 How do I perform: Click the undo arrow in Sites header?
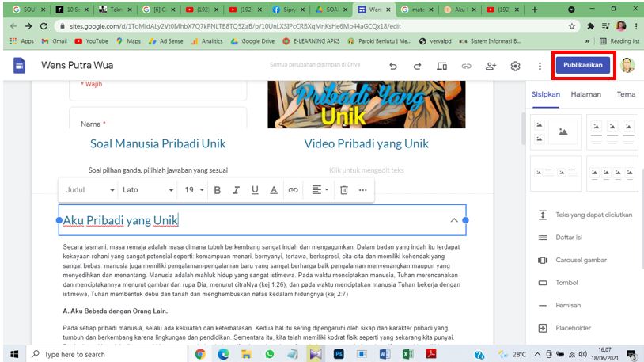(x=393, y=67)
